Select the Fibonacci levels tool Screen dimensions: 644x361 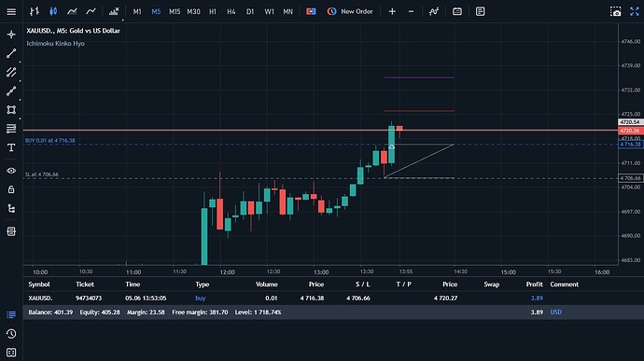11,129
